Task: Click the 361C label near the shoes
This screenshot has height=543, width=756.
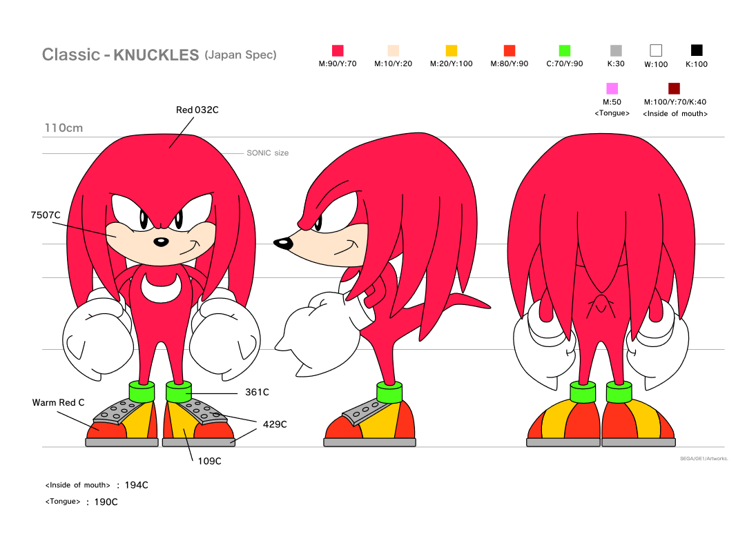Action: (x=256, y=391)
